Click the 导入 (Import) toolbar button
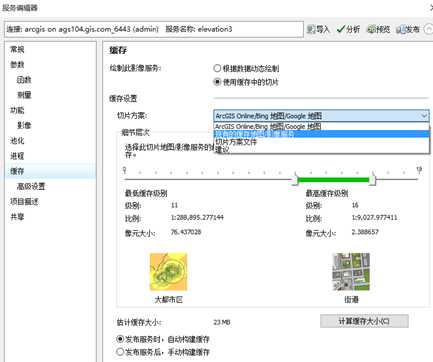The width and height of the screenshot is (433, 362). coord(318,29)
